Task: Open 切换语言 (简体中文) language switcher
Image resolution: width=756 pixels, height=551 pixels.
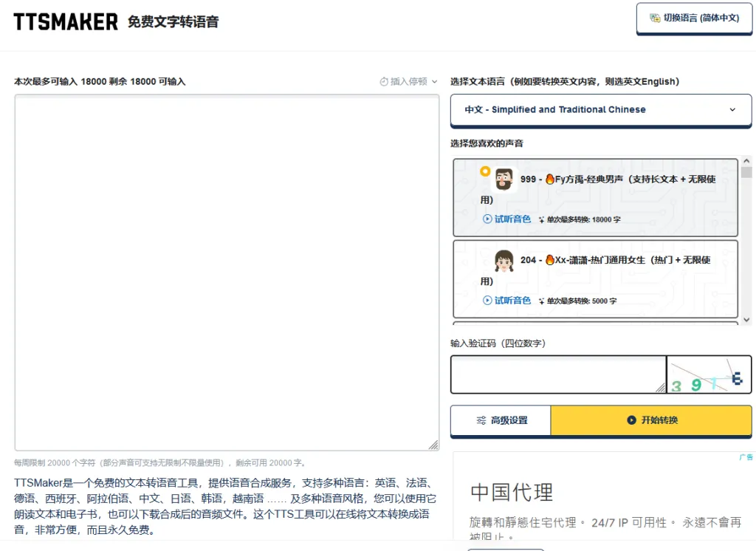Action: [x=694, y=18]
